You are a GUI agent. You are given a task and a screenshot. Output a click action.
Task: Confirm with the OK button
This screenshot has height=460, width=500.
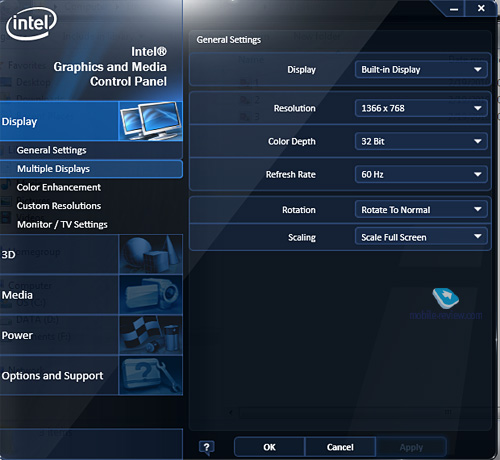[269, 447]
